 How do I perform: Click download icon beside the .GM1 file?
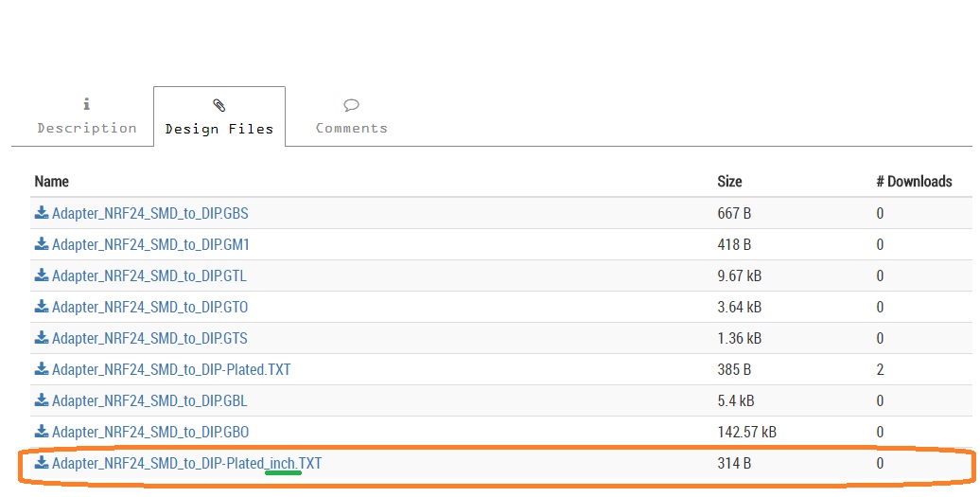pos(42,244)
